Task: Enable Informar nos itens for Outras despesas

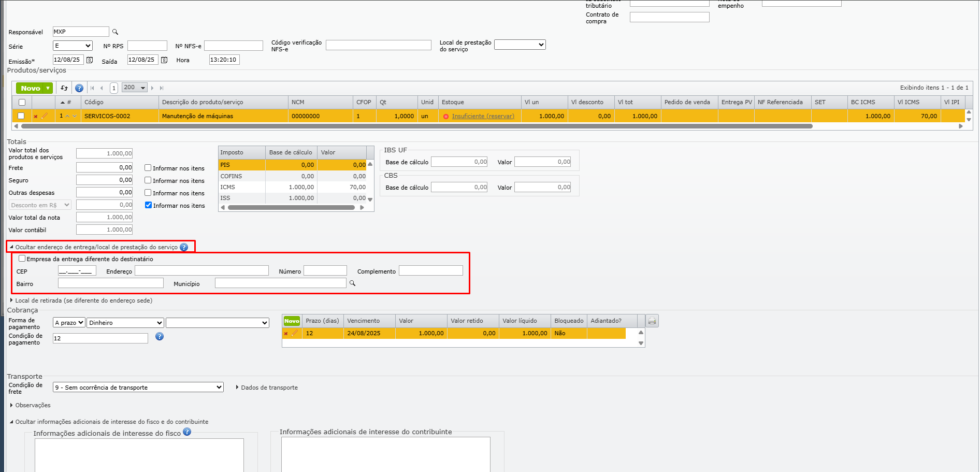Action: tap(148, 193)
